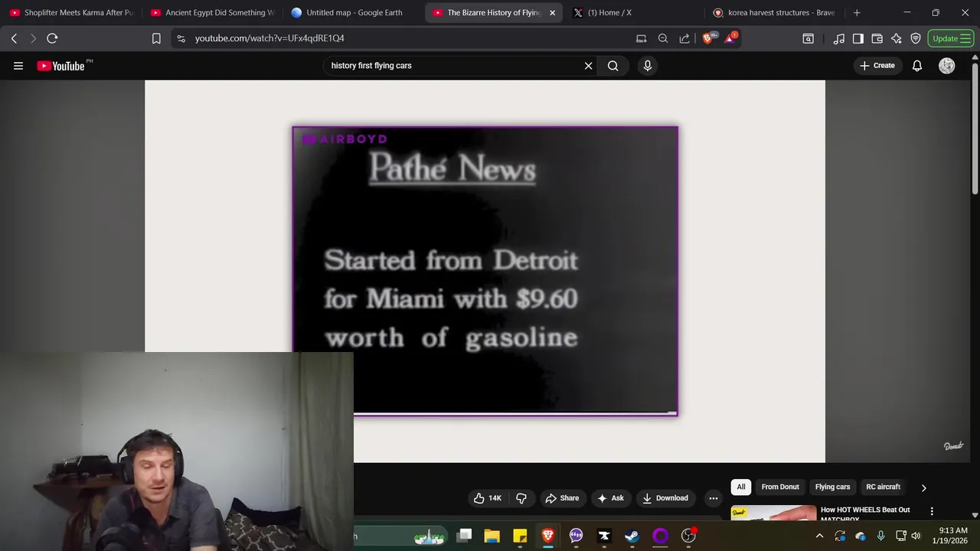Viewport: 980px width, 551px height.
Task: Open Task View in the taskbar
Action: click(464, 536)
